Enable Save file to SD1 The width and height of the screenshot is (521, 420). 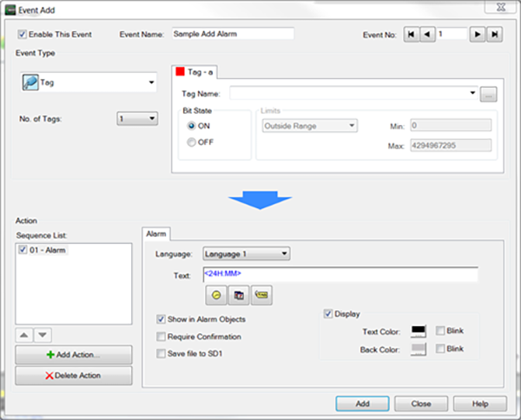pos(161,353)
